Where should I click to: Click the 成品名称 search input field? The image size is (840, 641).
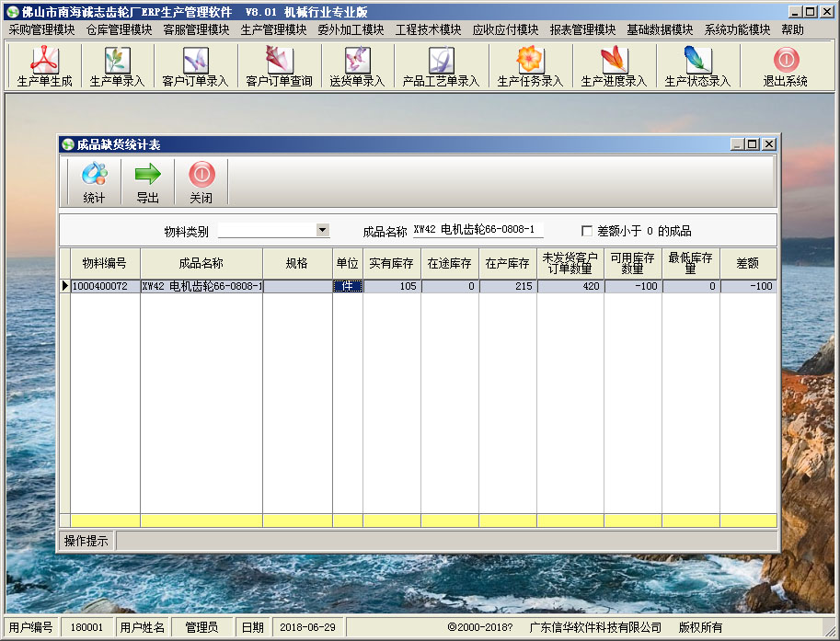tap(477, 230)
